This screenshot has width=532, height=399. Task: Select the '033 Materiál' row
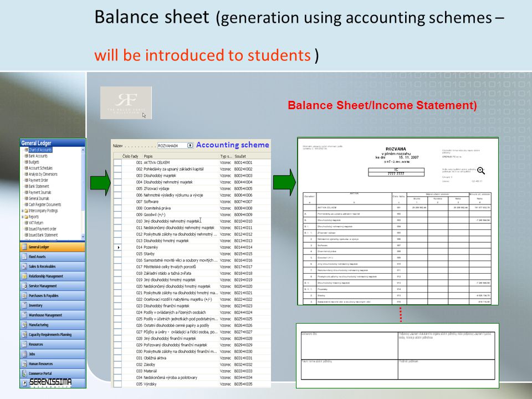192,371
